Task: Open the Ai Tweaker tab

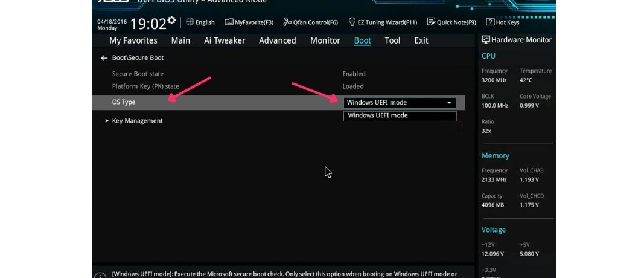Action: [x=225, y=40]
